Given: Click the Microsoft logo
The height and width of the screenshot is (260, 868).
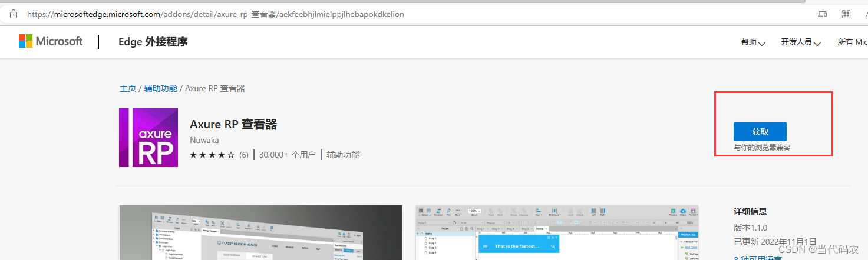Looking at the screenshot, I should pyautogui.click(x=51, y=41).
